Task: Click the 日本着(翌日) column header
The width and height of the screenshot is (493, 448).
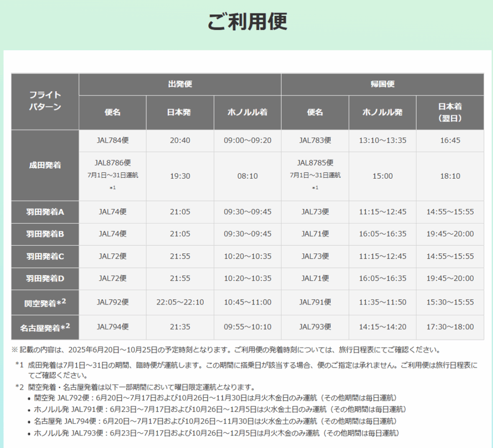Action: pos(450,112)
